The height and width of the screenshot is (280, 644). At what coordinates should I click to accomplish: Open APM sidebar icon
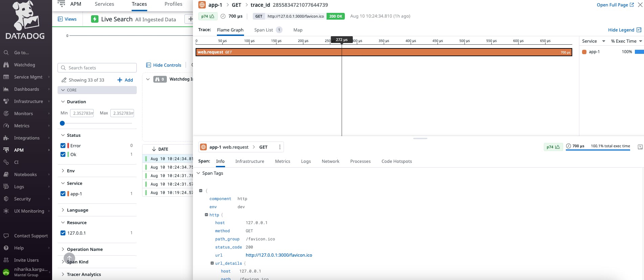pyautogui.click(x=6, y=150)
